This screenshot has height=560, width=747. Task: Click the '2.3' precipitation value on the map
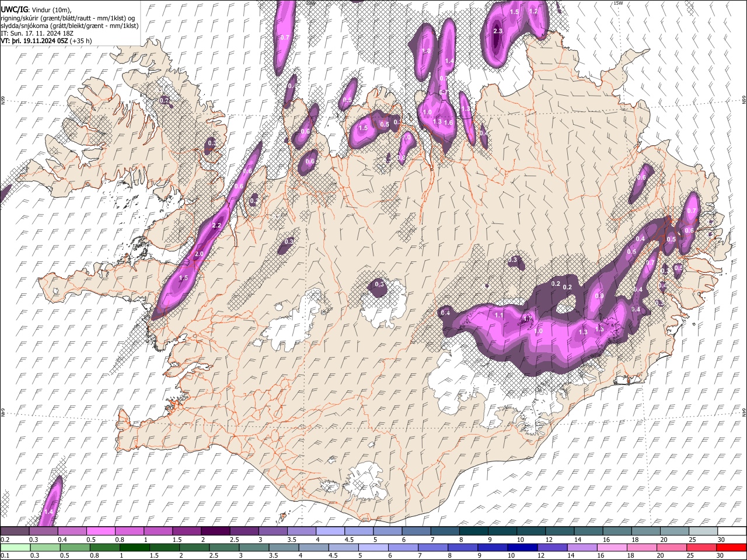(498, 31)
